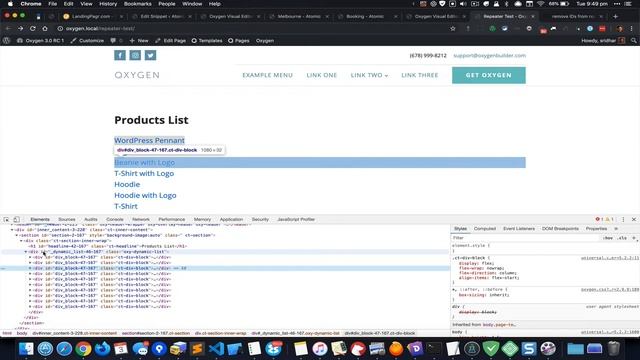Click New in the WordPress admin bar
Image resolution: width=640 pixels, height=360 pixels.
click(x=139, y=40)
